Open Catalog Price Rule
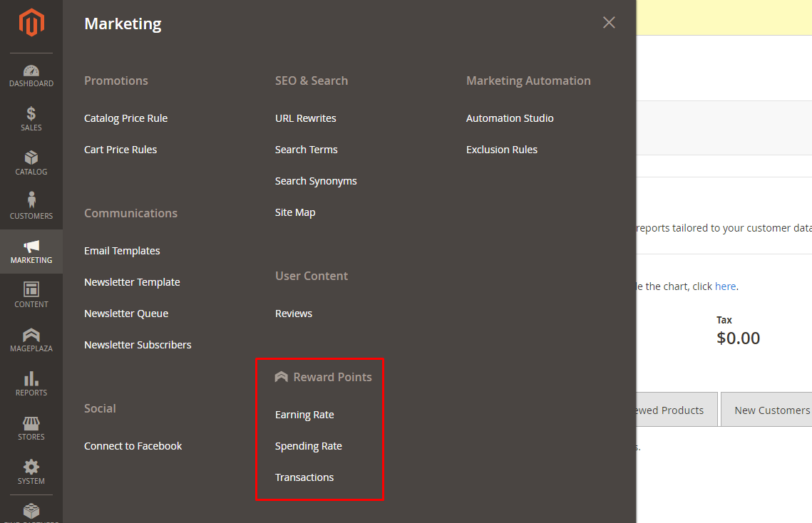 tap(126, 118)
